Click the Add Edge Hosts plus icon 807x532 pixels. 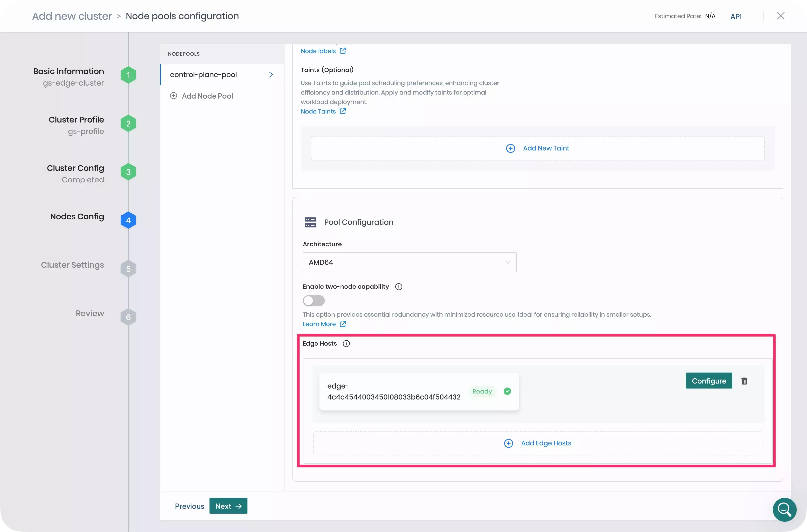(508, 443)
